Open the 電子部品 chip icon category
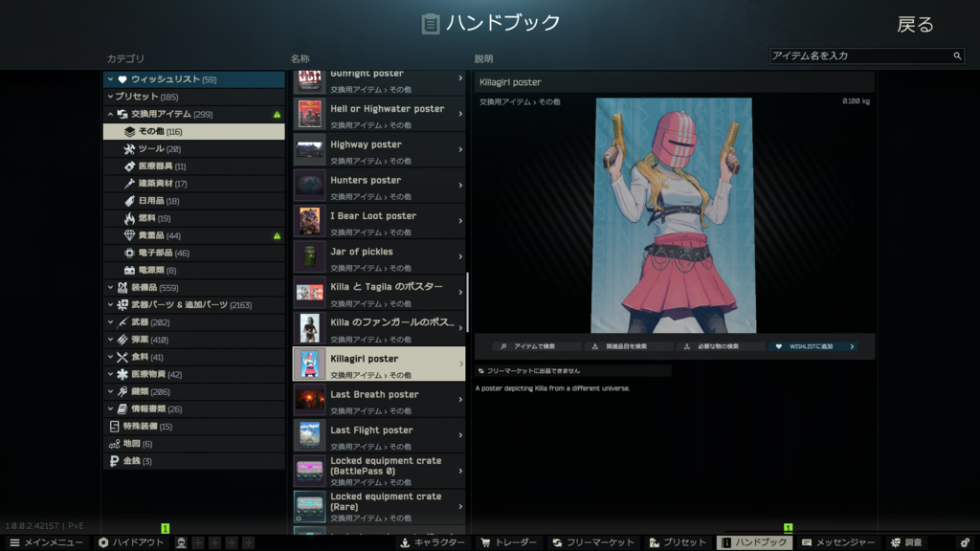980x551 pixels. 130,253
